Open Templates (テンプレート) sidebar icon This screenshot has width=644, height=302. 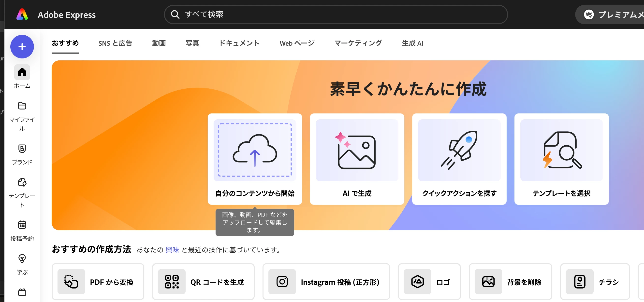coord(22,182)
